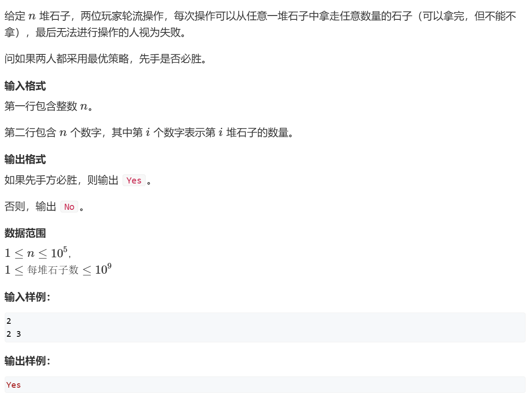Screen dimensions: 532x395
Task: Click the opening paragraph describing the stone piles
Action: [260, 25]
